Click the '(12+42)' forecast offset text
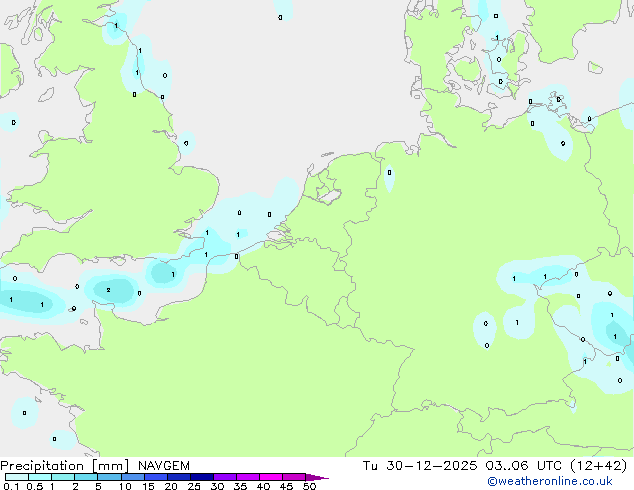 598,466
